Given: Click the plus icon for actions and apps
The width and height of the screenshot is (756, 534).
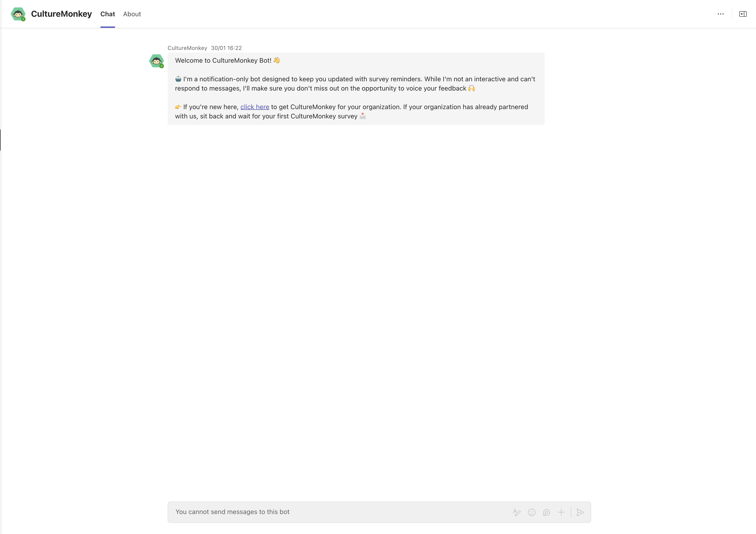Looking at the screenshot, I should point(561,512).
